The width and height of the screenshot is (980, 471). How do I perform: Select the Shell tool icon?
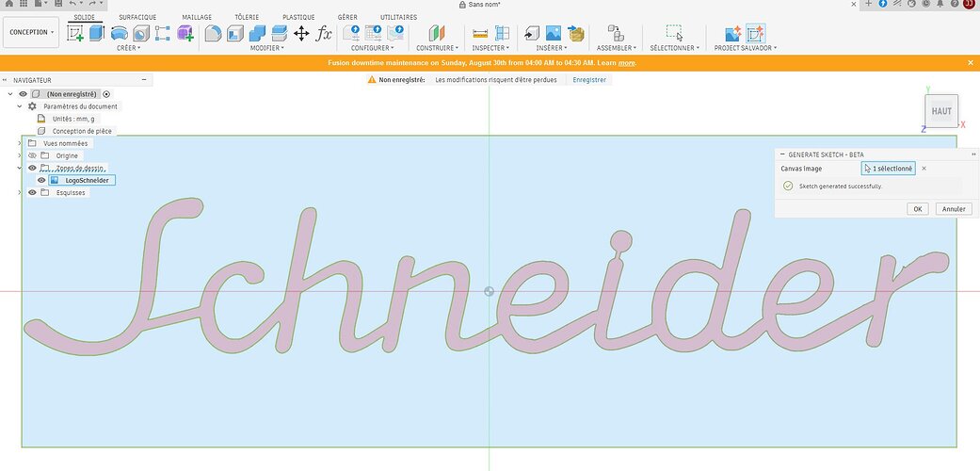[235, 33]
